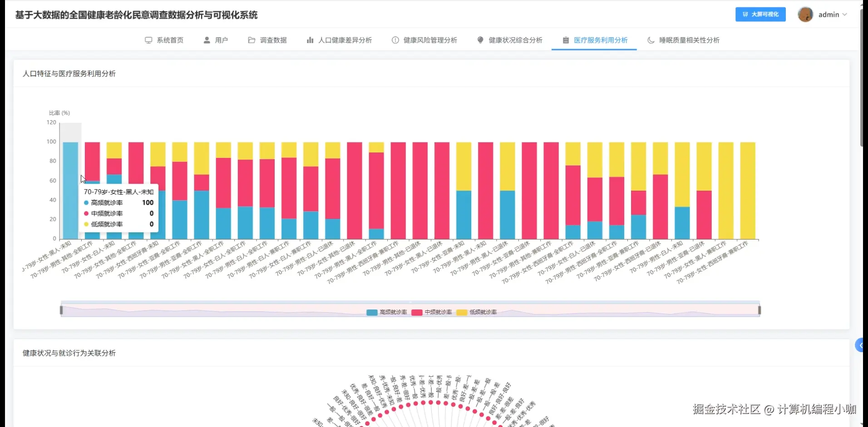Image resolution: width=868 pixels, height=427 pixels.
Task: Open the 健康状况综合分析 tab
Action: point(510,40)
